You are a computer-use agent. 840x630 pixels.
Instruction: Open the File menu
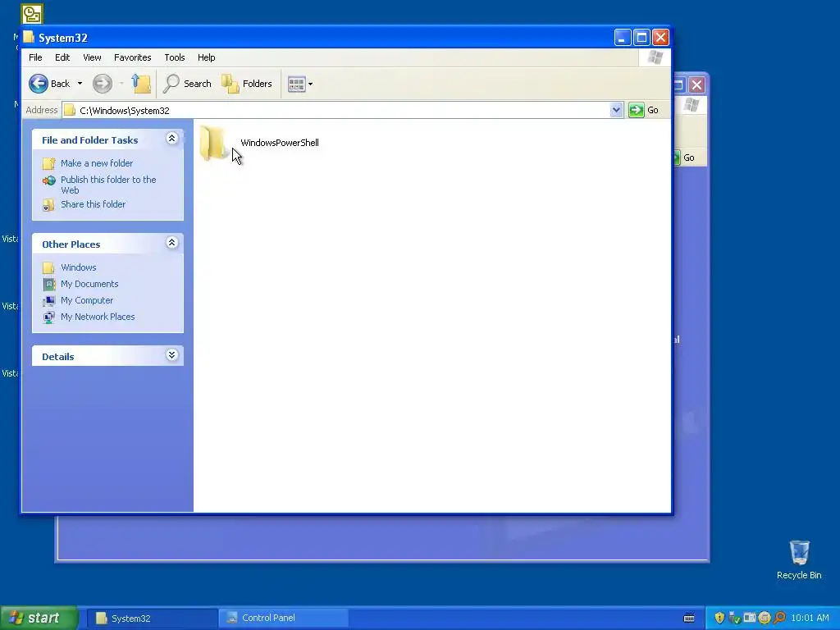35,57
